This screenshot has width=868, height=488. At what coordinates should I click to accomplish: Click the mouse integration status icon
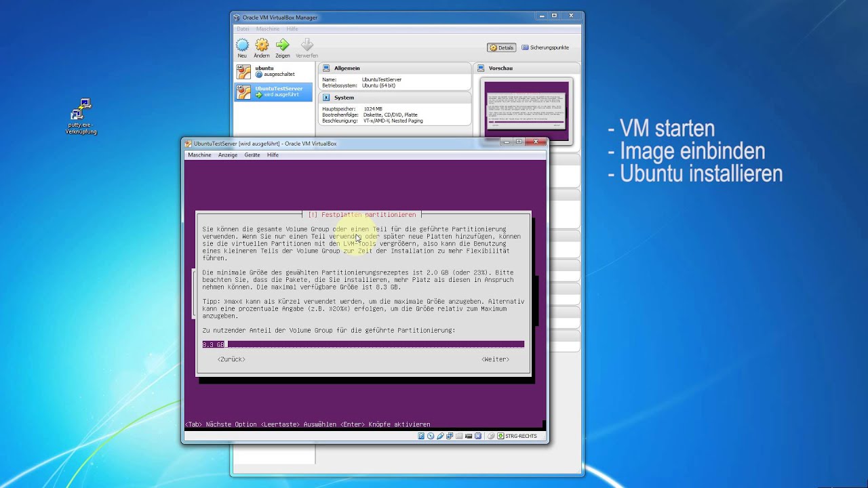tap(492, 436)
